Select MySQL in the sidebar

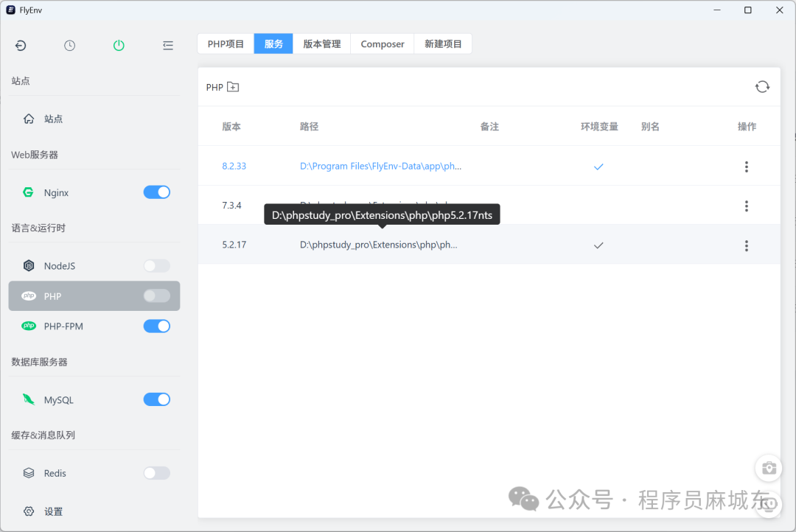[94, 399]
